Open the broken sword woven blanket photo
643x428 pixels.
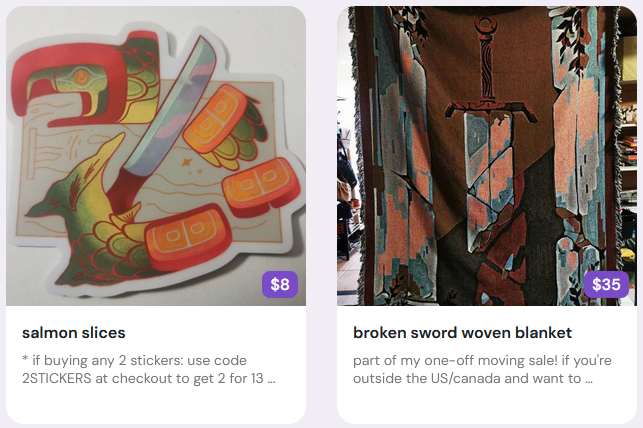[x=487, y=156]
